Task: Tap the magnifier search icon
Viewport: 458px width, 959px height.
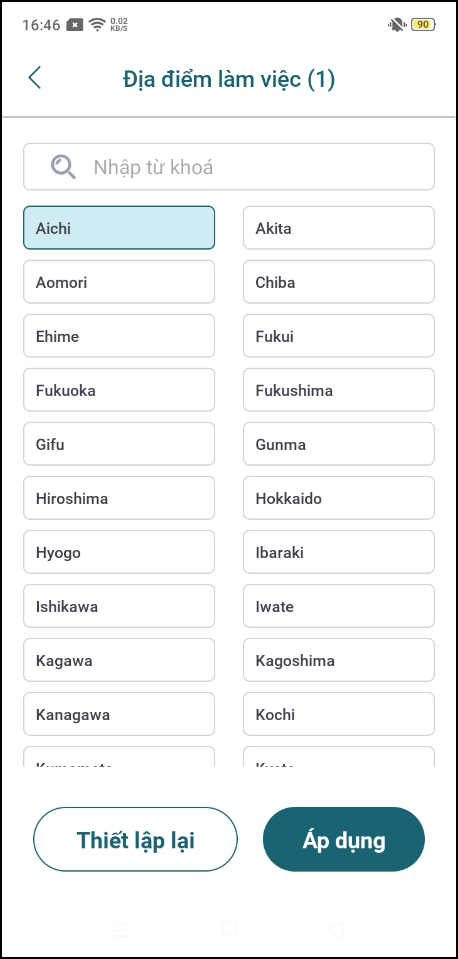Action: click(x=63, y=166)
